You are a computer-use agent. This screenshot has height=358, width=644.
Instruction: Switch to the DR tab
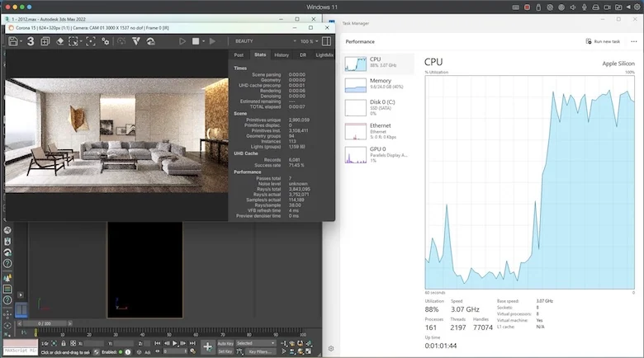pyautogui.click(x=303, y=54)
